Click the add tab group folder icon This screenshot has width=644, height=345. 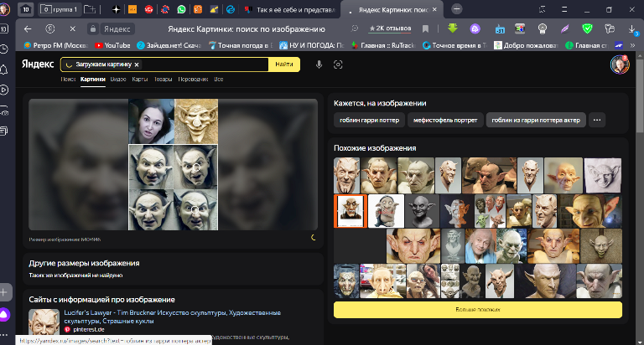90,9
